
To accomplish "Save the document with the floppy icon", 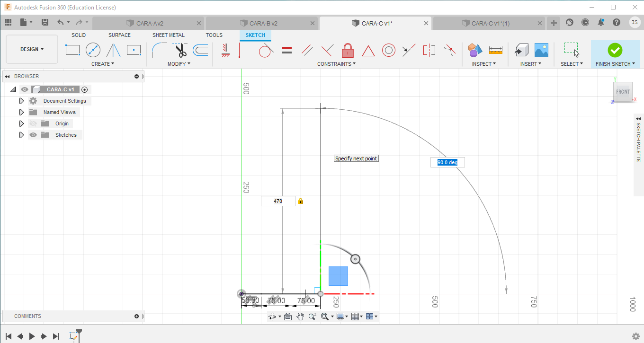I will pos(45,22).
